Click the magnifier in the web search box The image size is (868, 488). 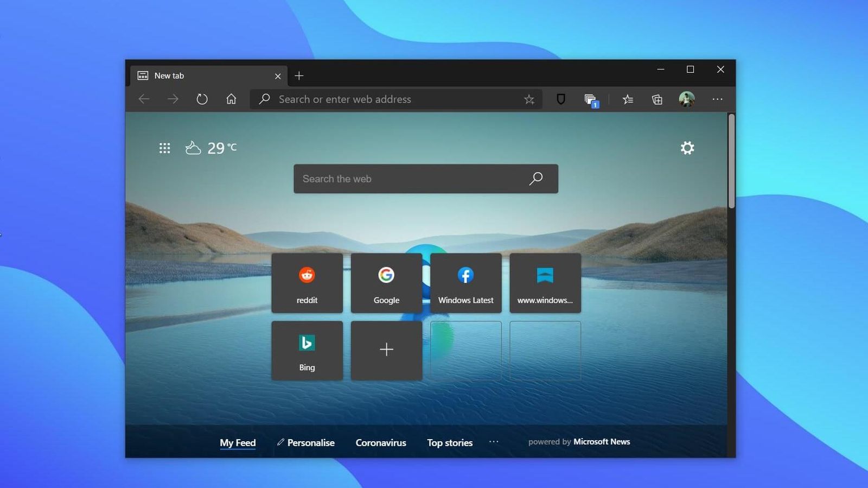click(x=536, y=179)
